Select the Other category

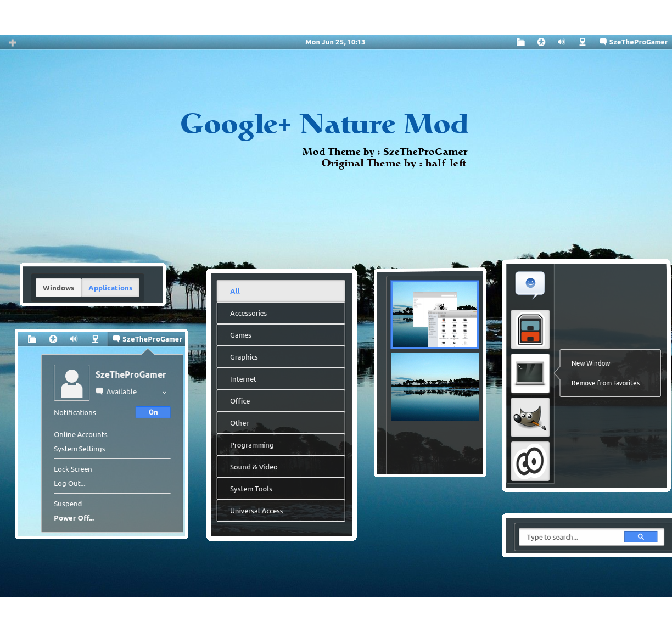tap(281, 423)
